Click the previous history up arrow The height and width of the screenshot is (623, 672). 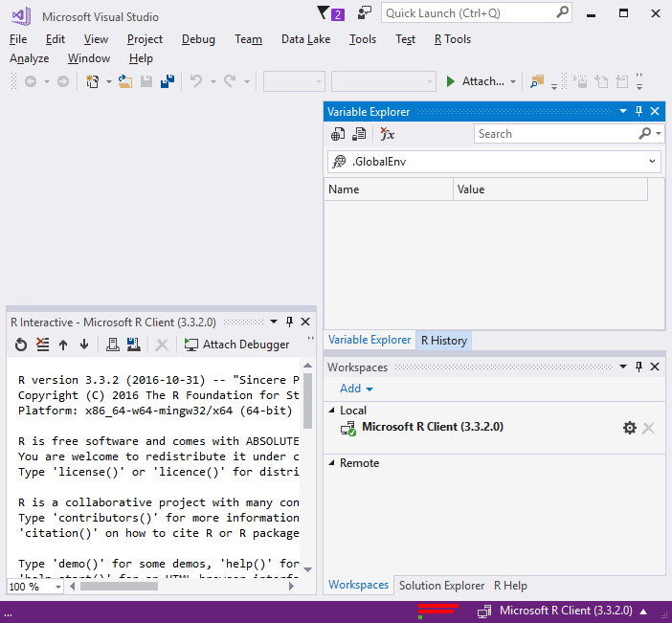click(x=63, y=345)
